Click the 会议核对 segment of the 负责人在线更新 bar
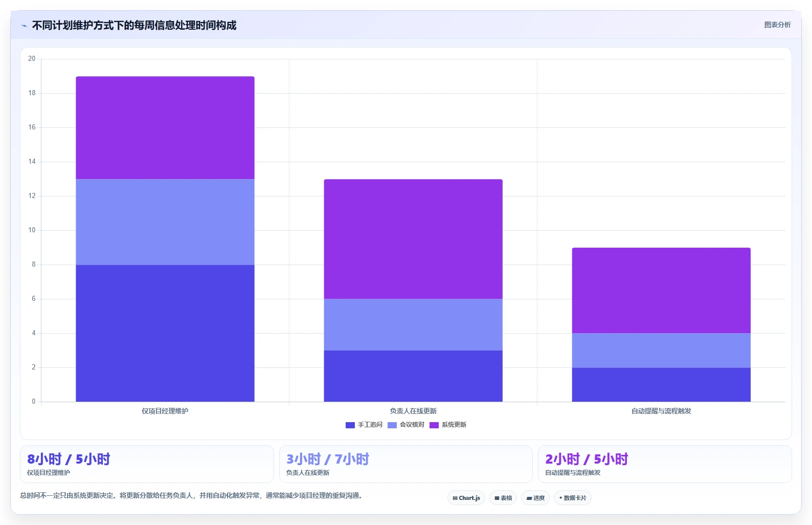Screen dimensions: 812x525 click(x=413, y=325)
